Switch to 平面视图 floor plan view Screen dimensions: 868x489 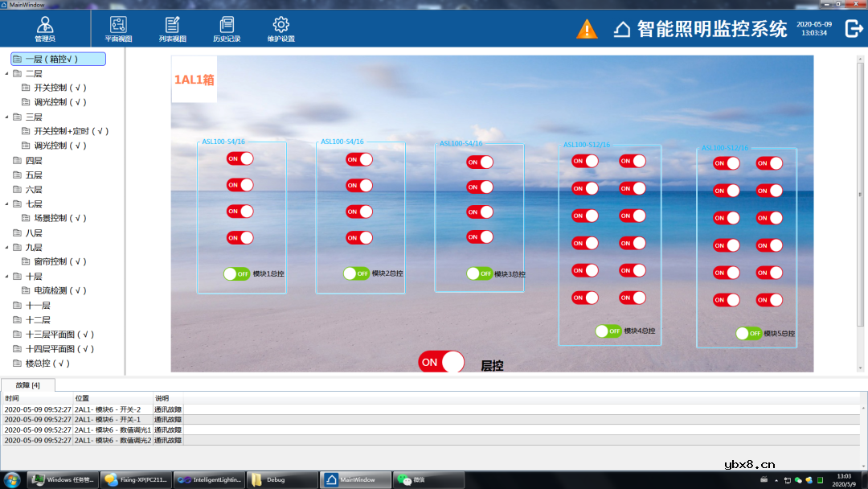coord(118,28)
